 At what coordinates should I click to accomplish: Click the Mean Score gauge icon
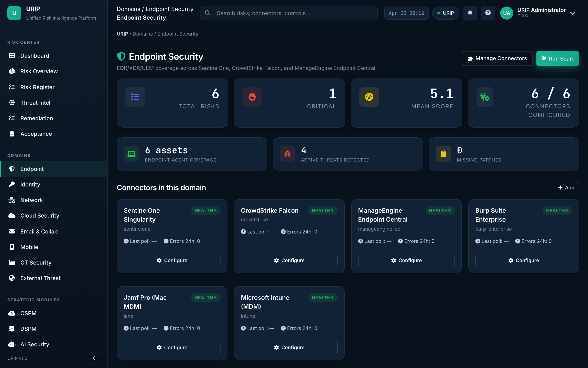point(369,97)
